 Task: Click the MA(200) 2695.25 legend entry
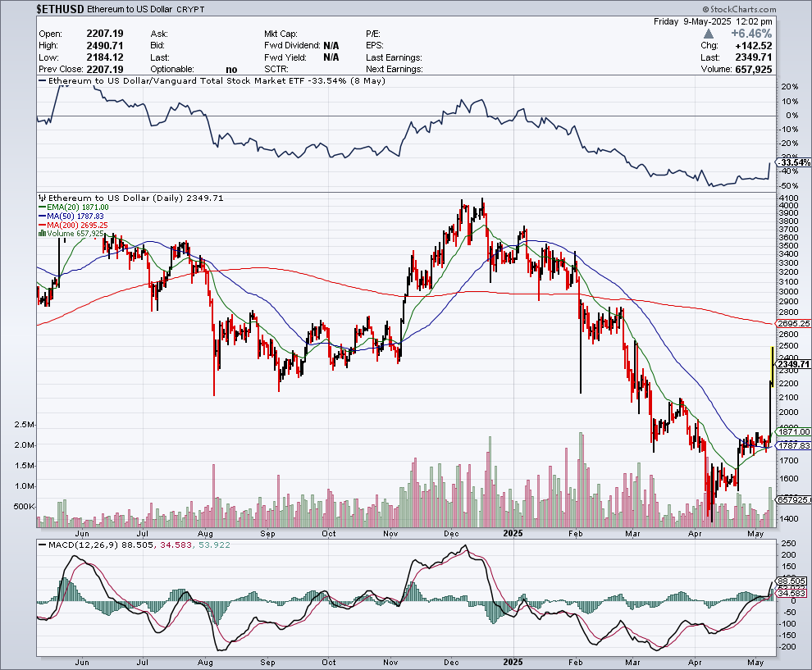74,225
